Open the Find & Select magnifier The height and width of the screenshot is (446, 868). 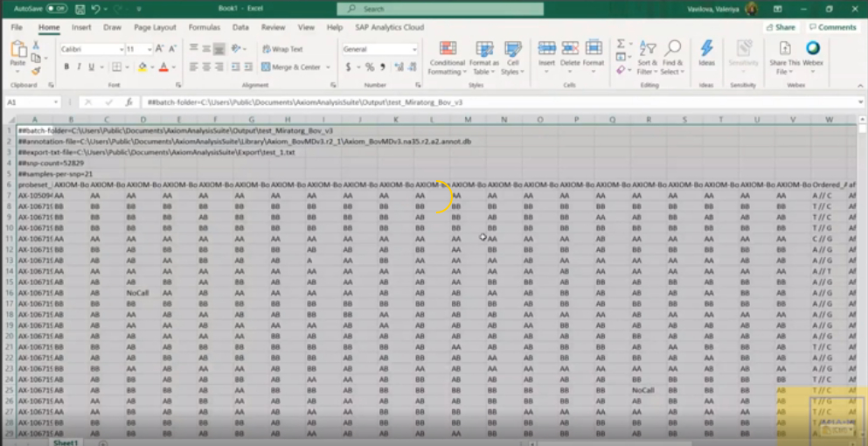point(672,57)
